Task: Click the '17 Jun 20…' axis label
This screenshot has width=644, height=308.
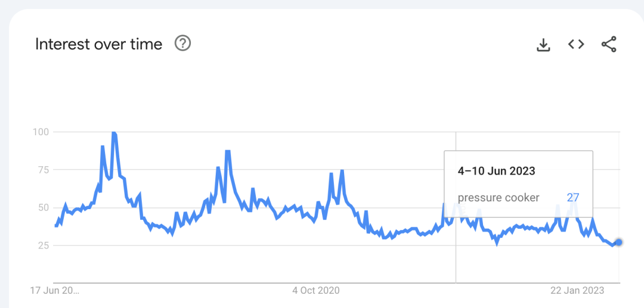Action: coord(55,291)
